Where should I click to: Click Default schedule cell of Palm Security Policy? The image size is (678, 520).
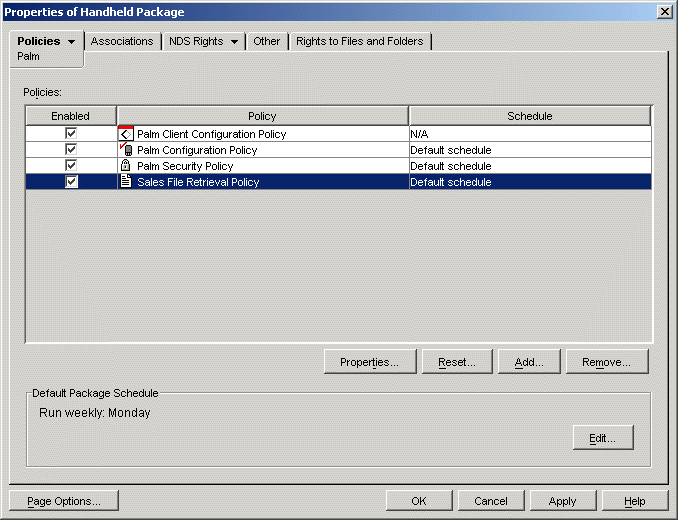[530, 166]
